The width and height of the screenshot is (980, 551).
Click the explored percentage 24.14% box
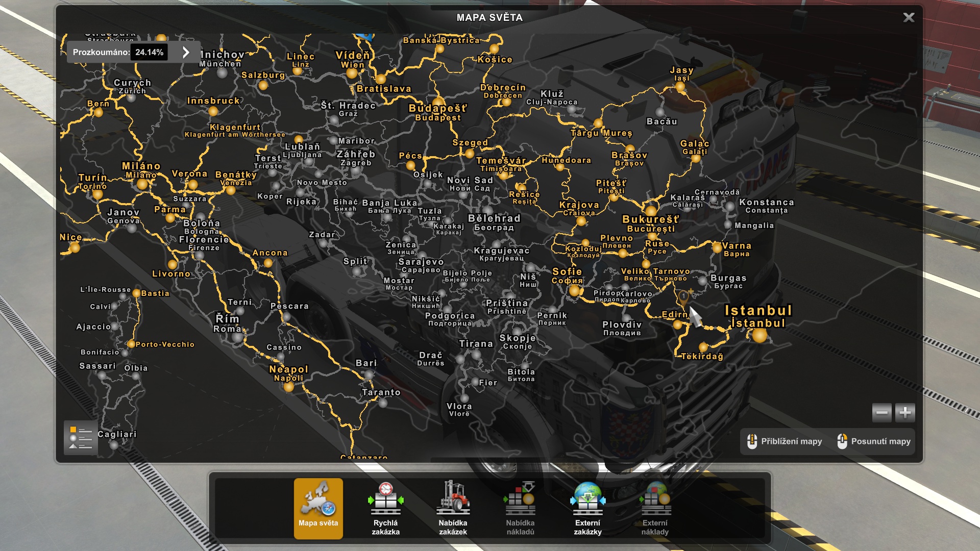coord(149,52)
